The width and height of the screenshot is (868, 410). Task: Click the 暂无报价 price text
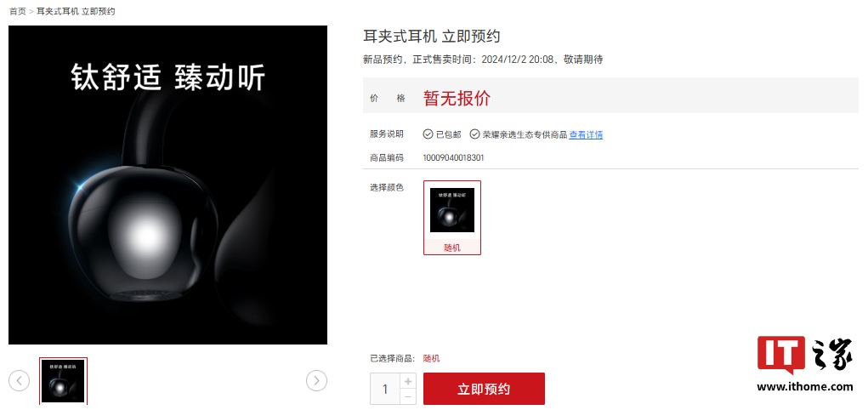tap(457, 98)
